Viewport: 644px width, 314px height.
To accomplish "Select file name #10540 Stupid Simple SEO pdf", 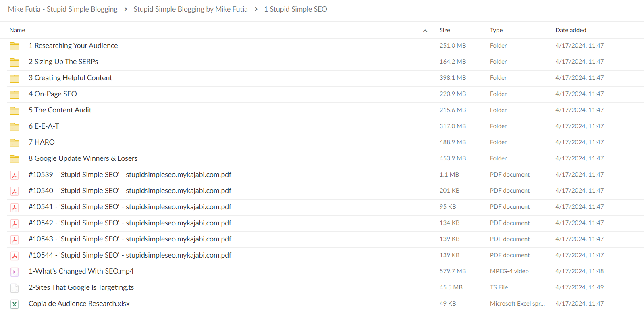I will tap(130, 191).
